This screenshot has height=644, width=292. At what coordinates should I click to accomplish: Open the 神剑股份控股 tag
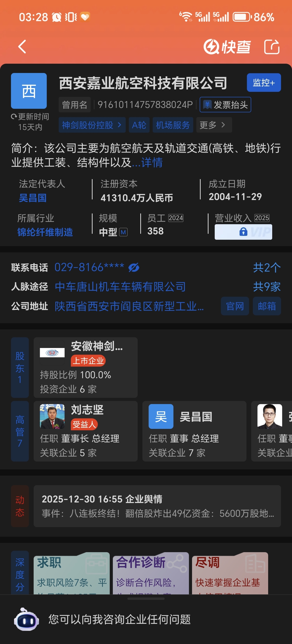(x=92, y=125)
